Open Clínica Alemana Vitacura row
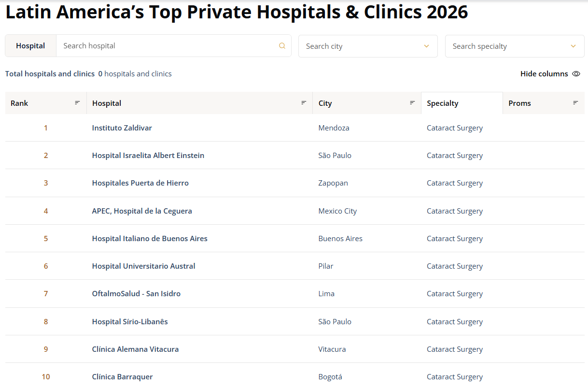Screen dimensions: 588x389 coord(135,349)
